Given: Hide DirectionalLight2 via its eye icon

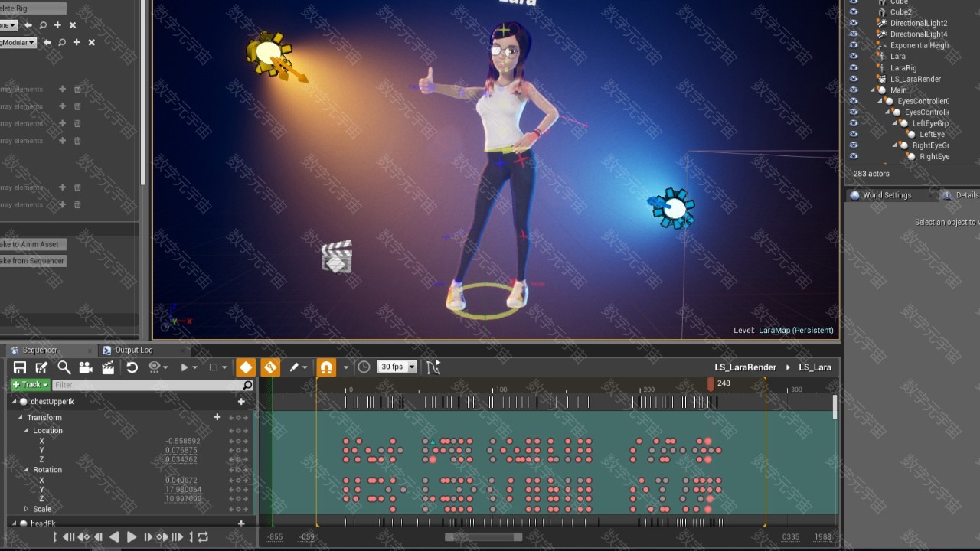Looking at the screenshot, I should pos(854,23).
